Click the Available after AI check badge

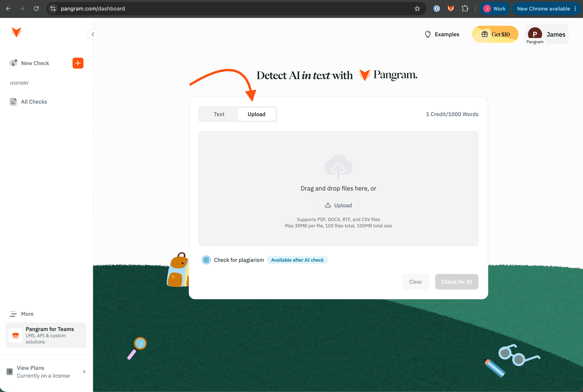pos(297,260)
